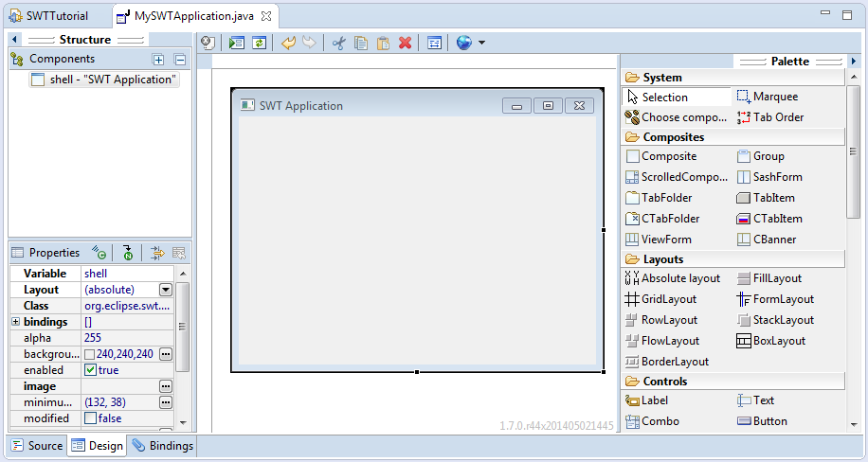Screen dimensions: 868x462
Task: Click the Reparse (refresh) toolbar icon
Action: coord(259,43)
